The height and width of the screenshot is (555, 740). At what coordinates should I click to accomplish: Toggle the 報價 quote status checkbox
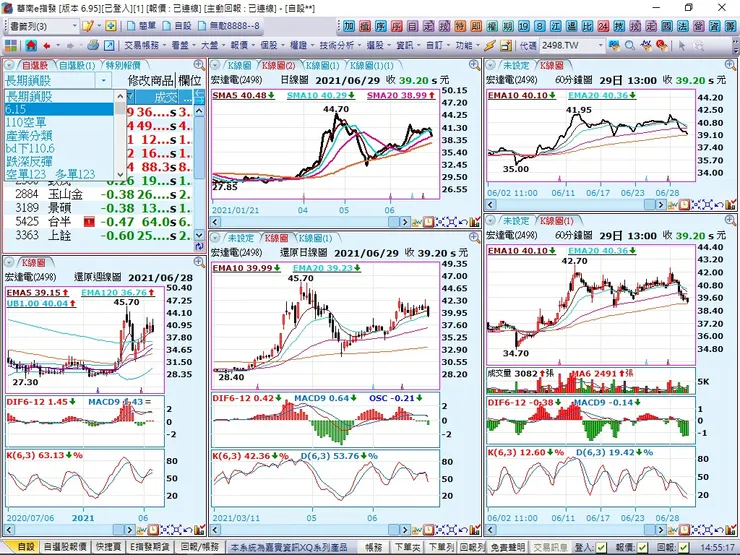(x=642, y=547)
